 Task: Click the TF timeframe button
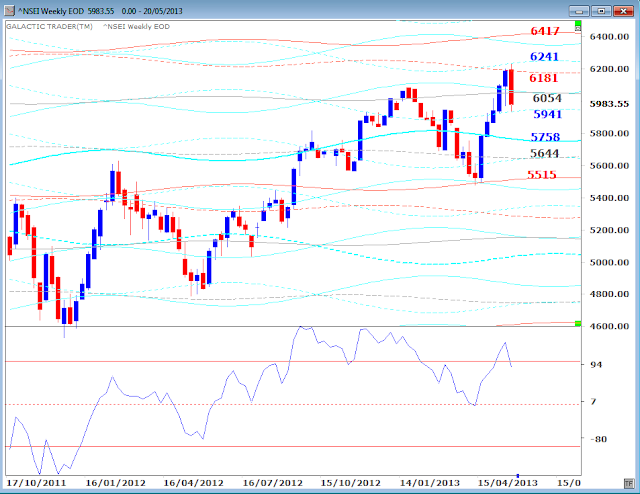coord(629,484)
